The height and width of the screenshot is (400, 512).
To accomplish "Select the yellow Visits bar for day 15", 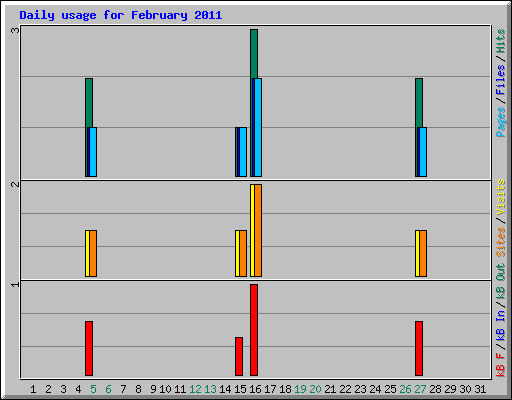I will click(x=237, y=253).
